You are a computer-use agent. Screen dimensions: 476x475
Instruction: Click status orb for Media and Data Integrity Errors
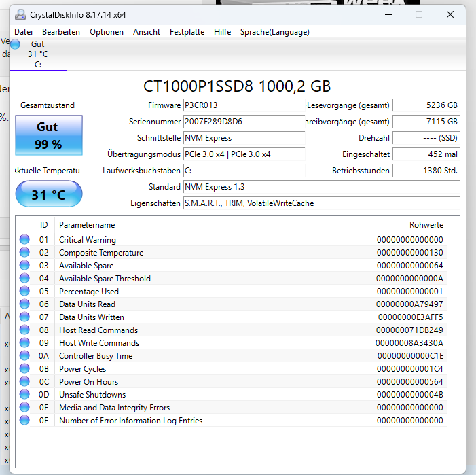point(24,407)
